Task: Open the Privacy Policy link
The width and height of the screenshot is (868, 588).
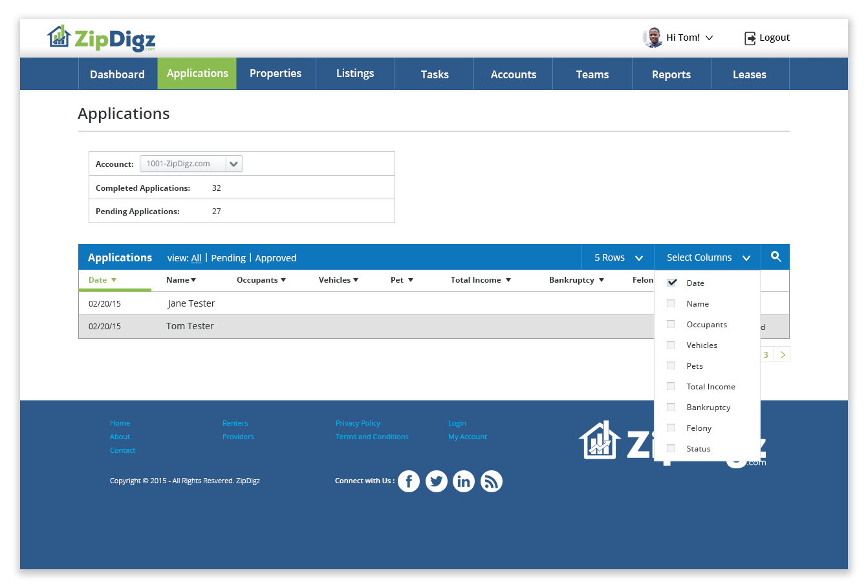Action: tap(358, 423)
